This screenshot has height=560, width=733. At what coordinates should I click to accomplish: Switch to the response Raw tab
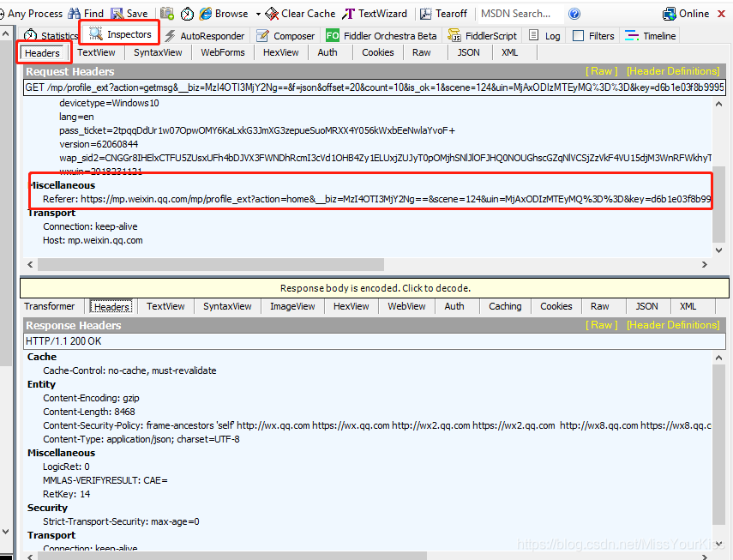pos(600,306)
